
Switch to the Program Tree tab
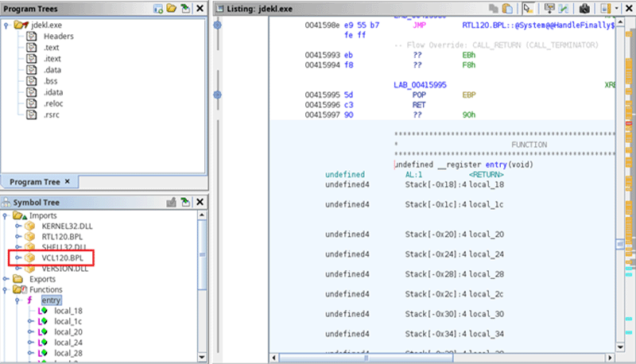coord(34,182)
